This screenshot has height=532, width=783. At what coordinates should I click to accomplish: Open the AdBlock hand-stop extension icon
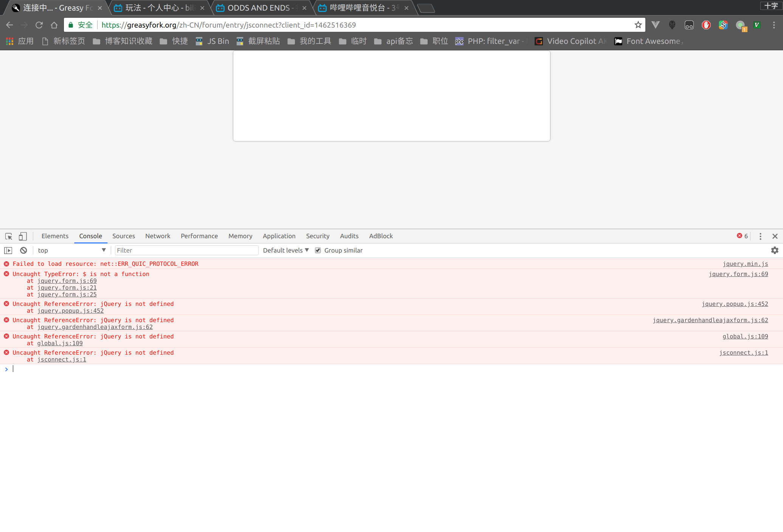[x=706, y=25]
